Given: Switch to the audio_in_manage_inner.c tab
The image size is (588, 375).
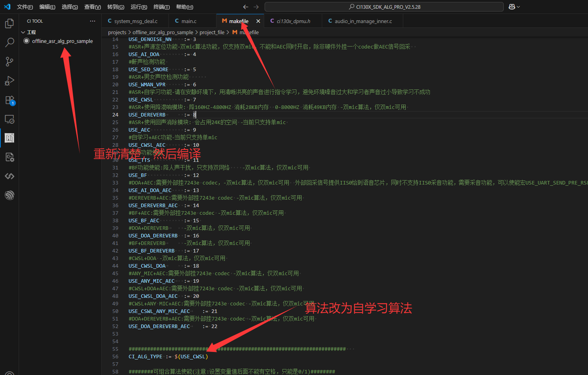Looking at the screenshot, I should 363,21.
